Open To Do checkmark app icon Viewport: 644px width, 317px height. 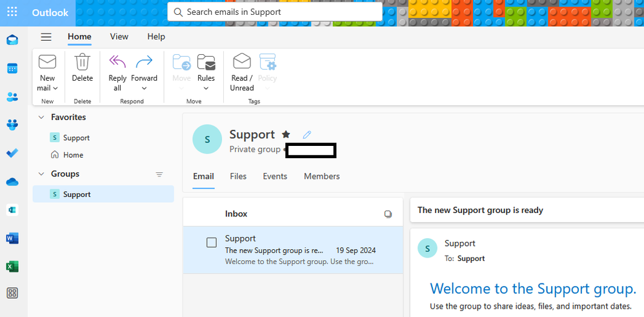(12, 154)
